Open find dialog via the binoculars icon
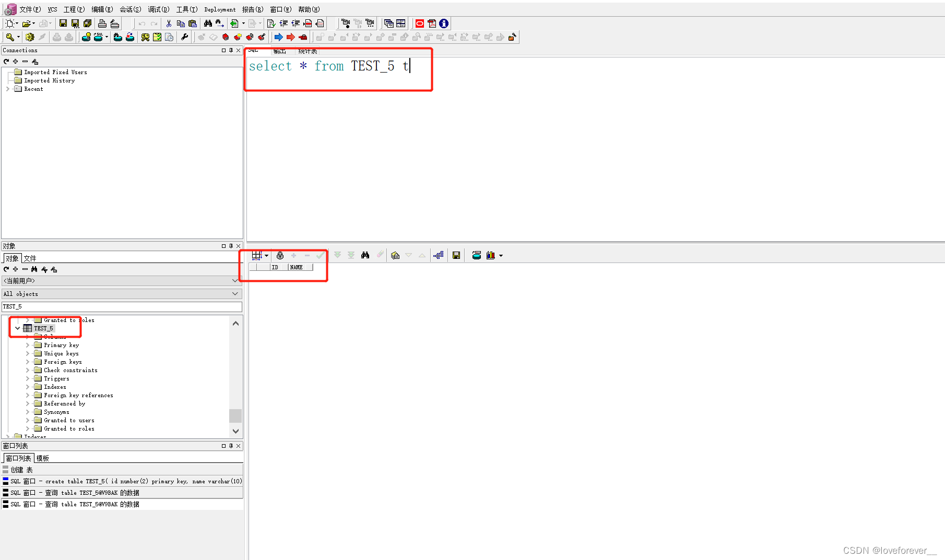 pyautogui.click(x=207, y=23)
